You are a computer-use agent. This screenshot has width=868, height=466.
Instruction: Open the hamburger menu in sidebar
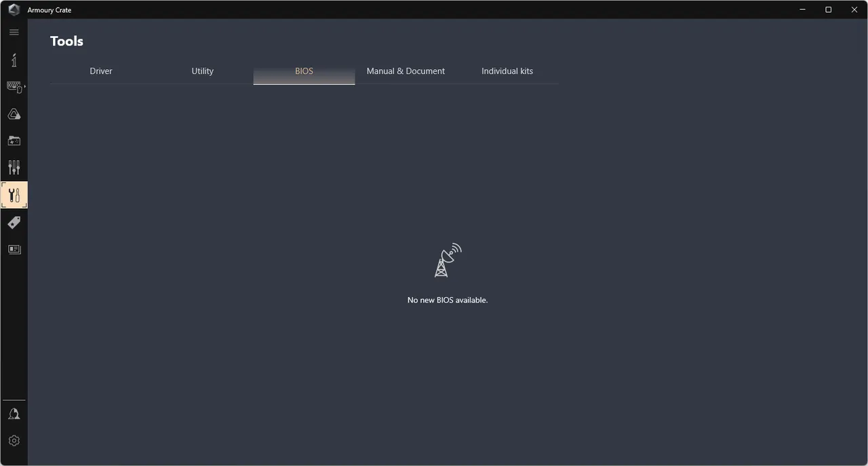pos(14,32)
